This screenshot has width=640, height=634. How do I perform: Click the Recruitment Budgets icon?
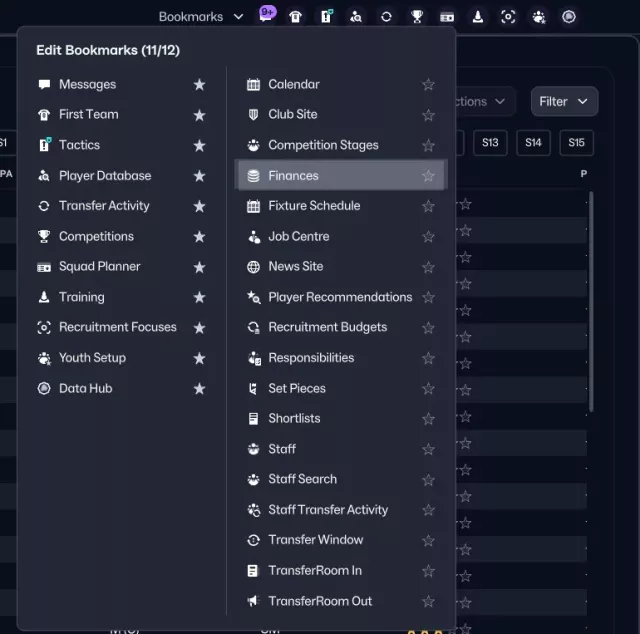tap(253, 327)
